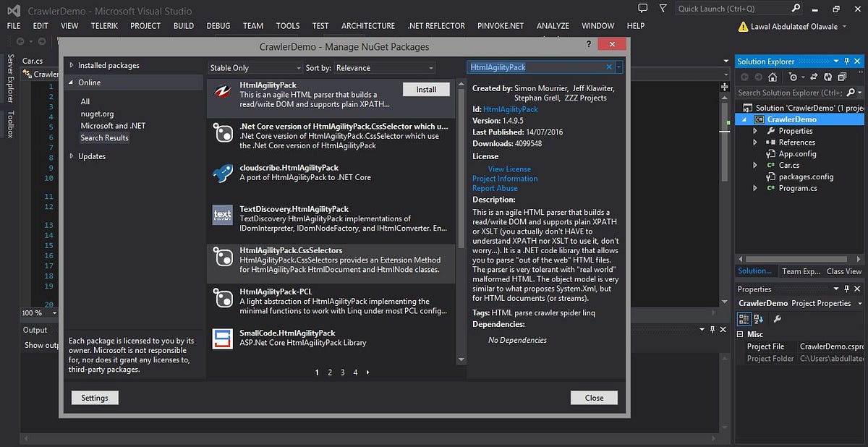The width and height of the screenshot is (868, 447).
Task: Collapse the Misc category in Properties
Action: pos(741,335)
